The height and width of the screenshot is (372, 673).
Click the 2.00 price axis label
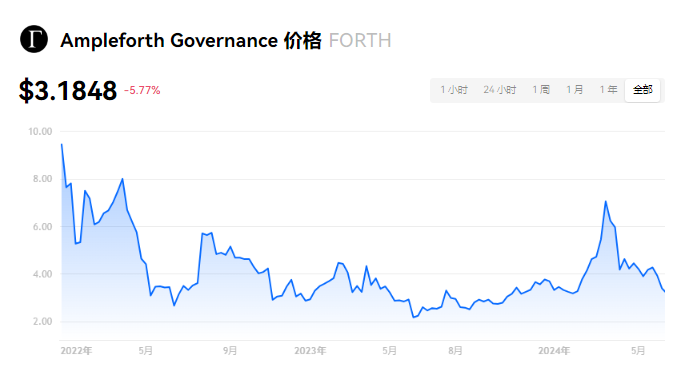[x=42, y=321]
